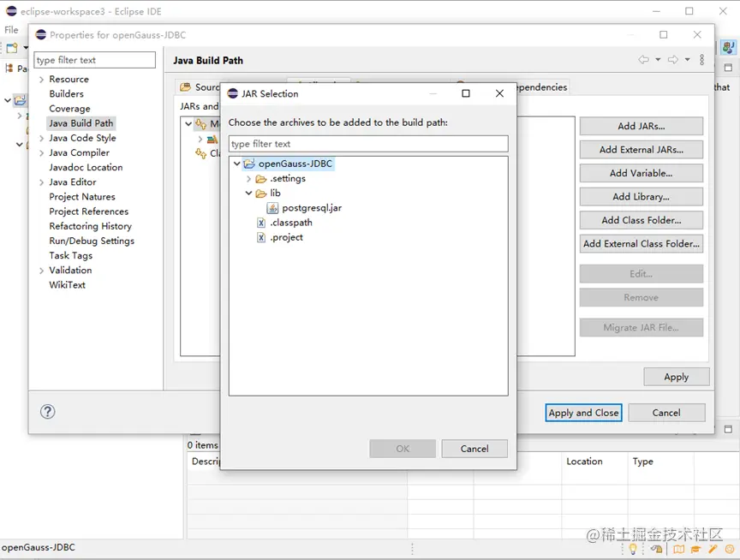Select the .project file entry

click(286, 237)
